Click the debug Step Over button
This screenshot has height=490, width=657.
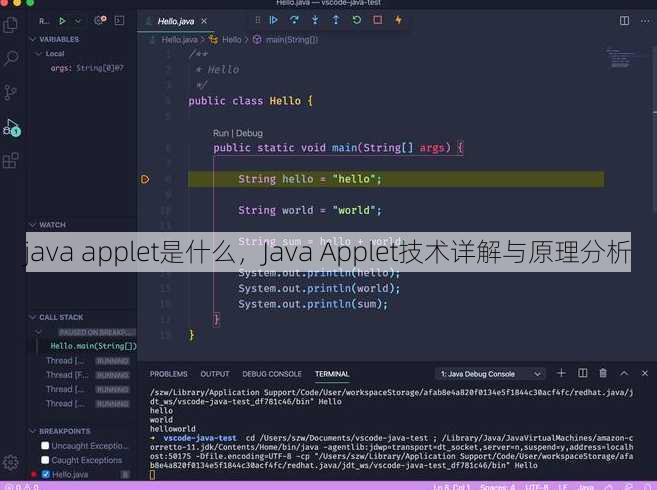[294, 20]
